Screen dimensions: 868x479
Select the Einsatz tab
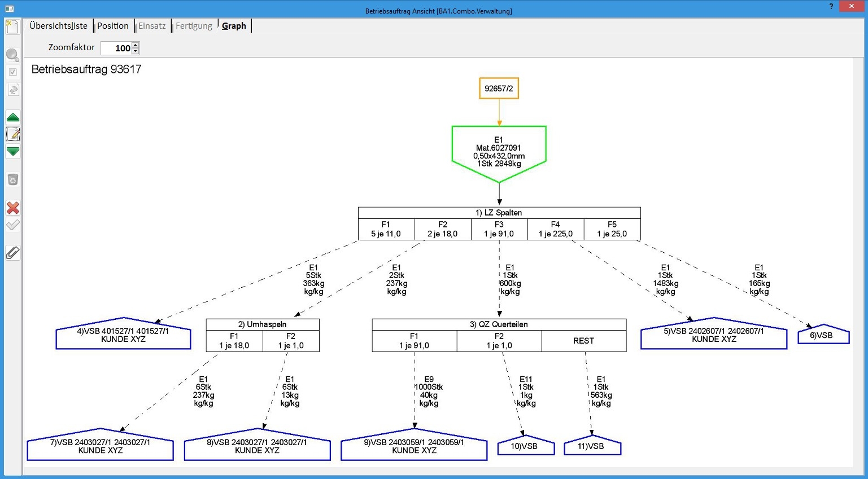pos(152,26)
